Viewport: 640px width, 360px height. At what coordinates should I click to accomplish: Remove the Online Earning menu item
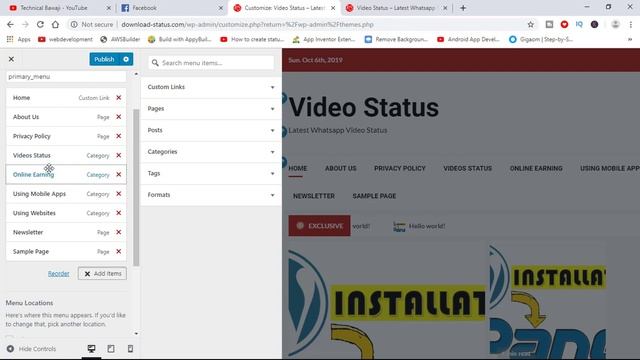(x=119, y=174)
